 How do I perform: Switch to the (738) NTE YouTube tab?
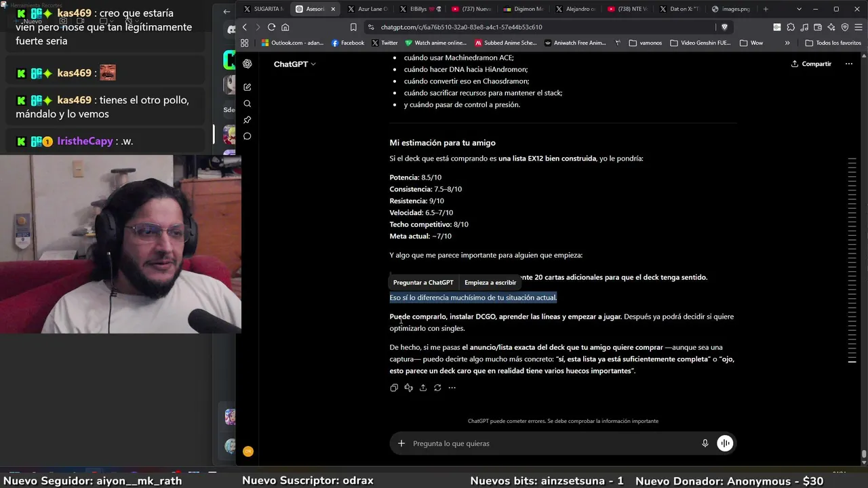(627, 9)
